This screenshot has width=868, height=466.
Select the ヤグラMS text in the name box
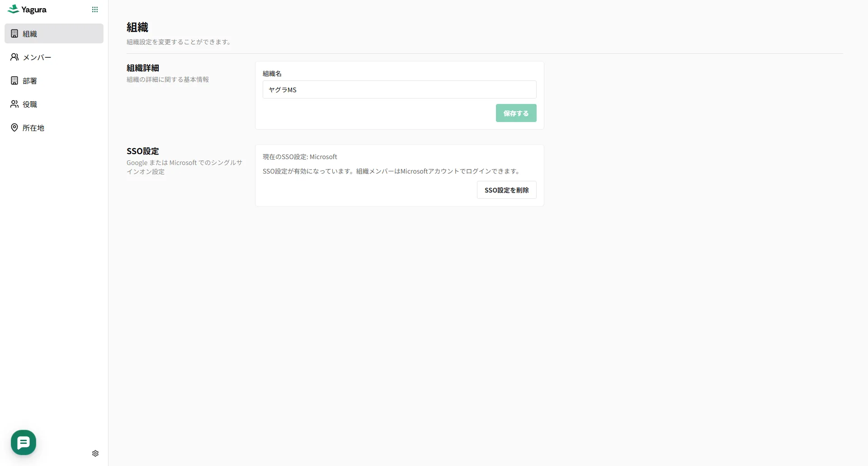(x=282, y=89)
